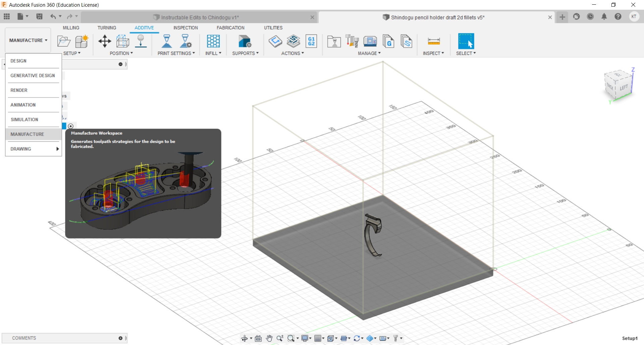Screen dimensions: 644x345
Task: Click the Select tool icon
Action: (x=466, y=42)
